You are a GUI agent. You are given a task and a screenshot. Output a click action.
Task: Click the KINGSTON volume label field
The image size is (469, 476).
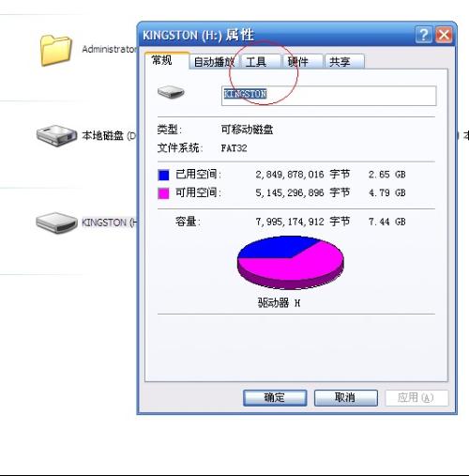coord(328,96)
